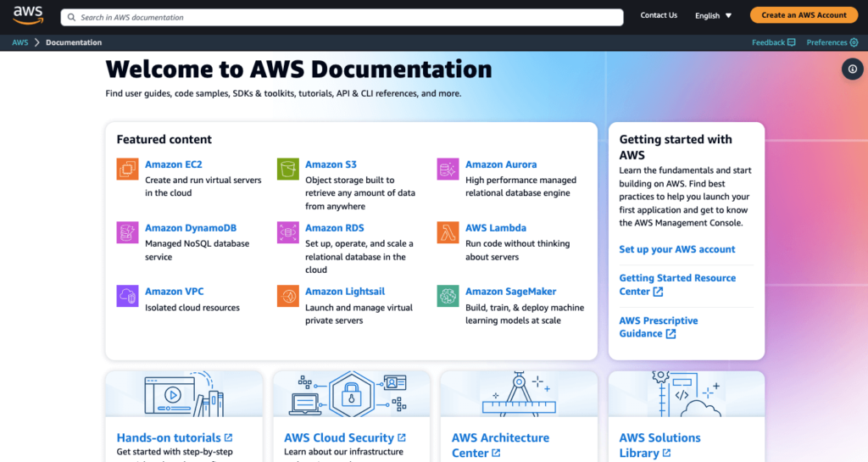Click the AWS Architecture Center card illustration
Screen dimensions: 868x462
(x=519, y=394)
